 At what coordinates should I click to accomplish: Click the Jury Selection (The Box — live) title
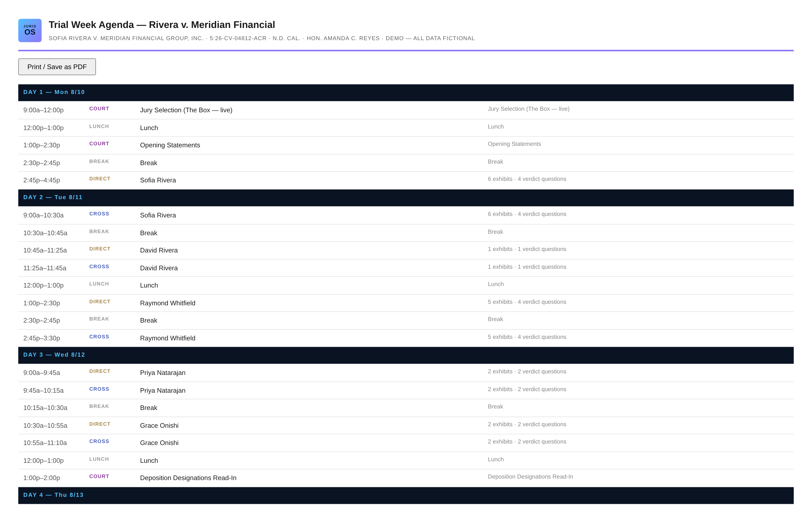point(186,110)
